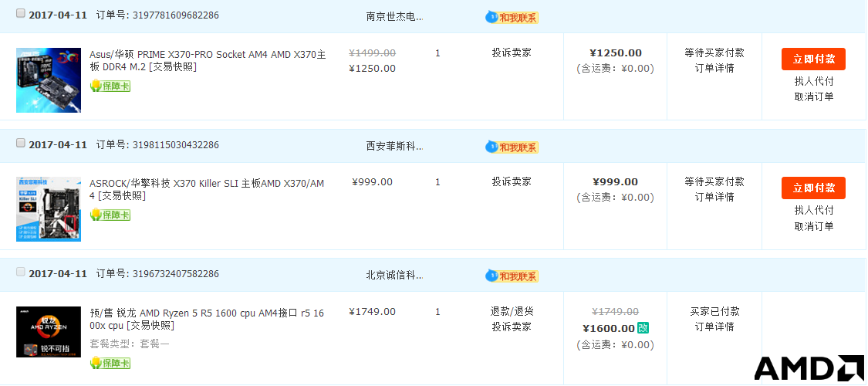Screen dimensions: 868x386
Task: Click 买家已付款 status in Ryzen order
Action: coord(714,311)
